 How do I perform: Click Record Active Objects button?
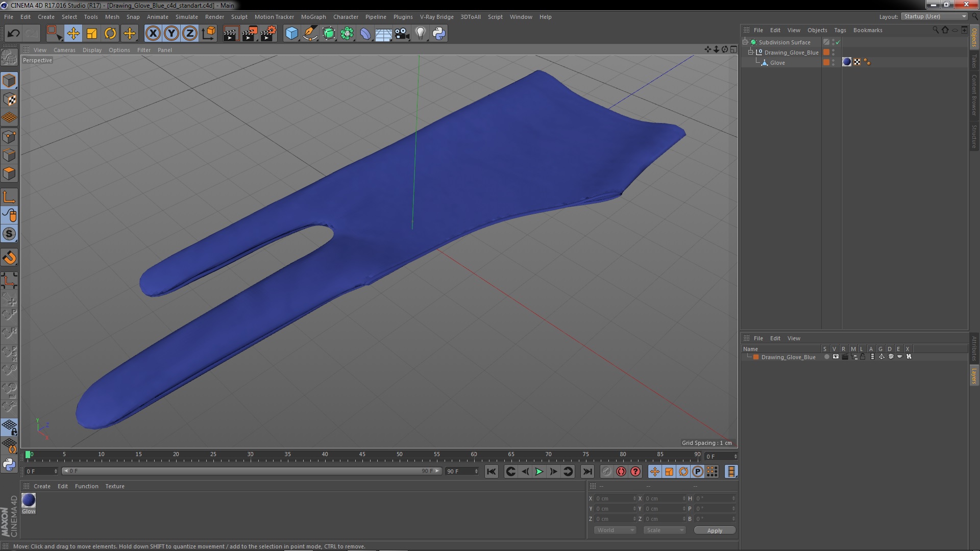tap(606, 471)
